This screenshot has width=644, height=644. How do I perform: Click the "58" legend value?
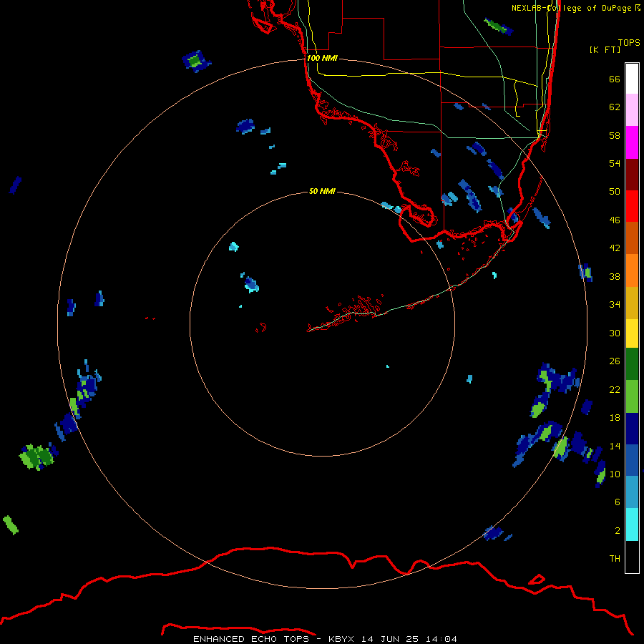(615, 135)
